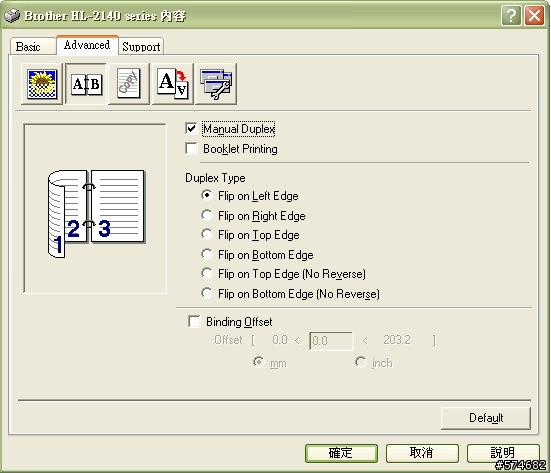This screenshot has height=473, width=551.
Task: Uncheck the Manual Duplex checkbox
Action: 191,129
